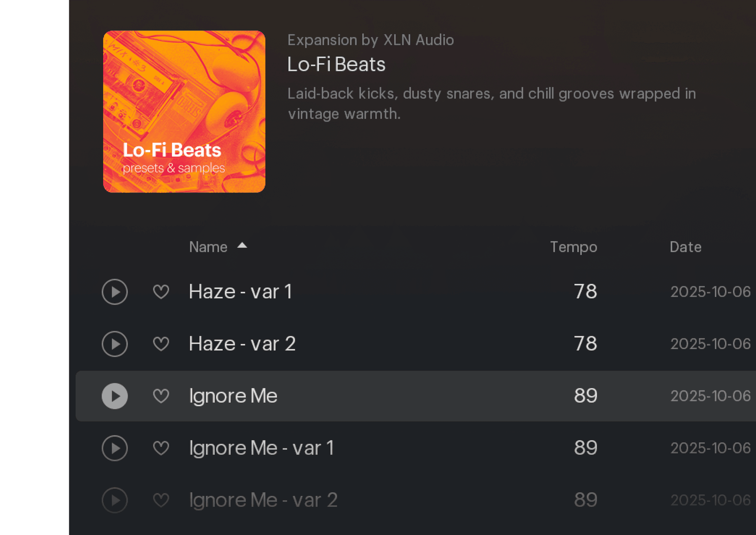Image resolution: width=756 pixels, height=535 pixels.
Task: Favorite the Haze - var 2 sample
Action: click(x=161, y=344)
